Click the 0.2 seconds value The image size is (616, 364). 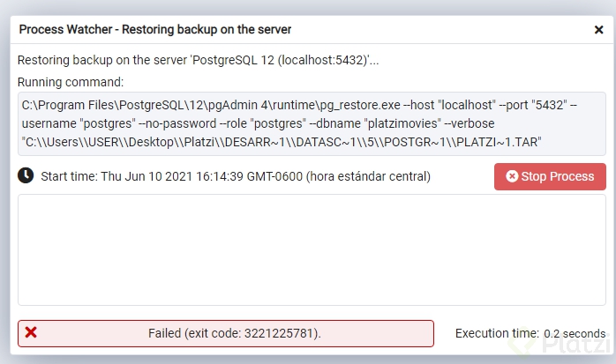click(575, 333)
